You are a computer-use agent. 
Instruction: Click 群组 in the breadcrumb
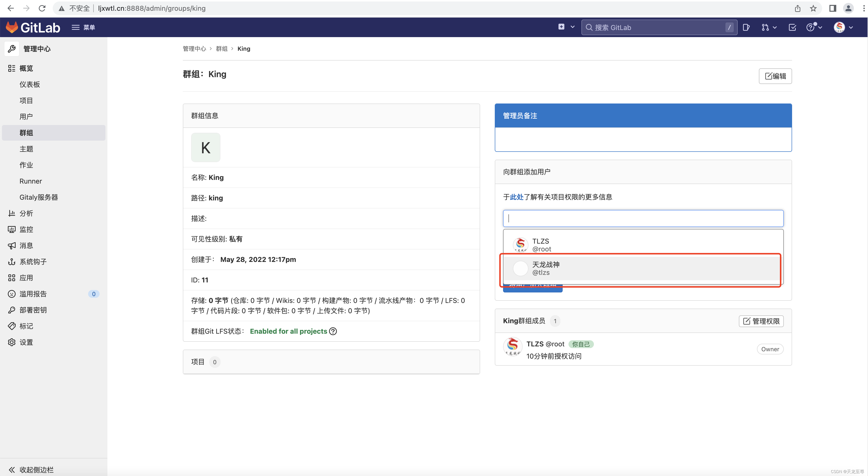tap(222, 49)
